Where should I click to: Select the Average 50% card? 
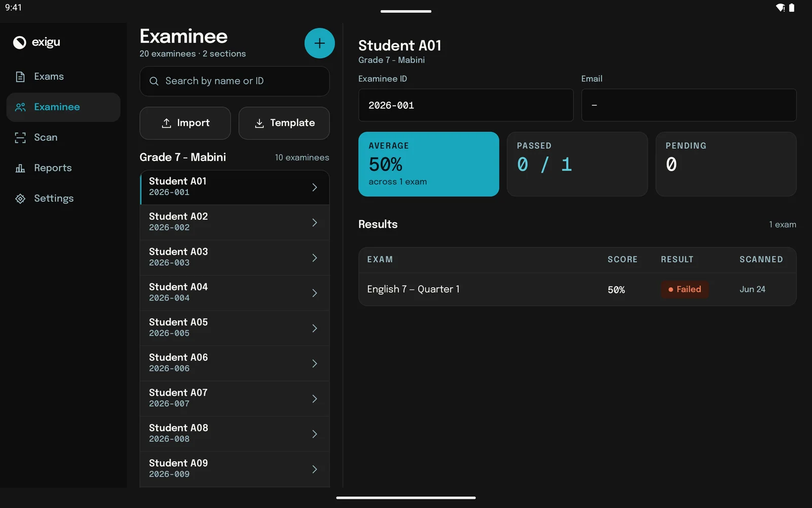pos(429,164)
